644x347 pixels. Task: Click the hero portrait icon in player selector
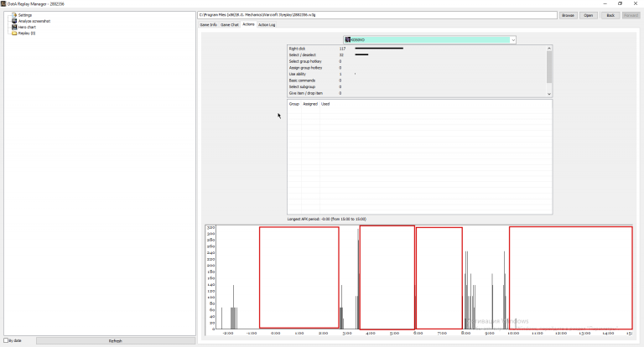347,40
